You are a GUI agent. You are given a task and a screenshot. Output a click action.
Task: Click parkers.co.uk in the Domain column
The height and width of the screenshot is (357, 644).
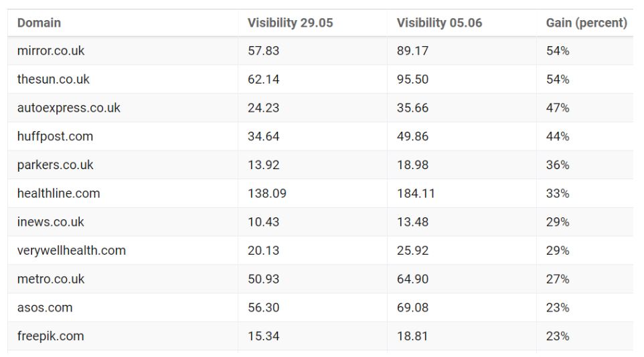pyautogui.click(x=55, y=164)
